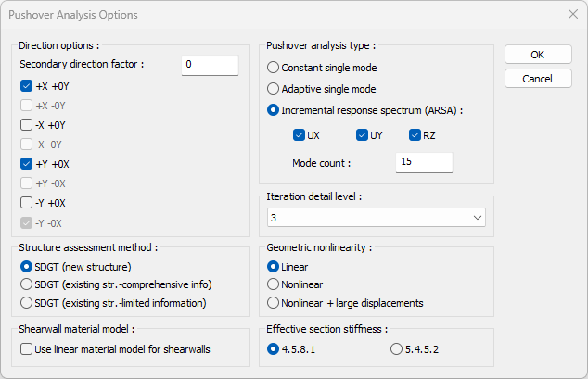Enable linear material model for shearwalls
The width and height of the screenshot is (588, 379).
pyautogui.click(x=27, y=349)
